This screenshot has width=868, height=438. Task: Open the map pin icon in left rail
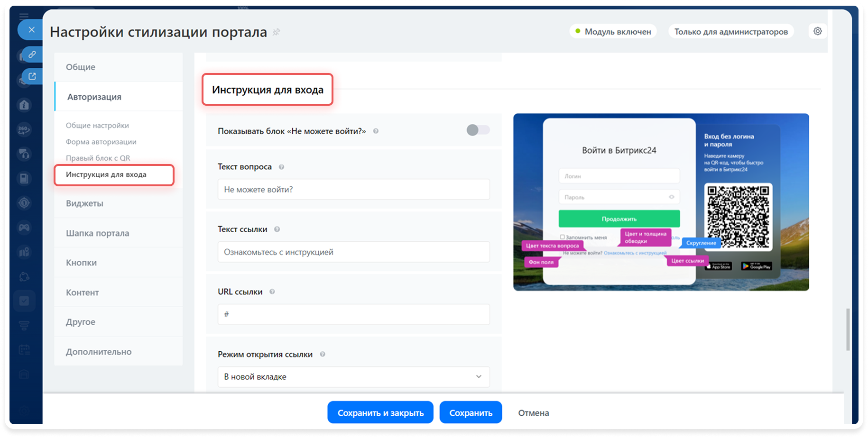pos(24,252)
